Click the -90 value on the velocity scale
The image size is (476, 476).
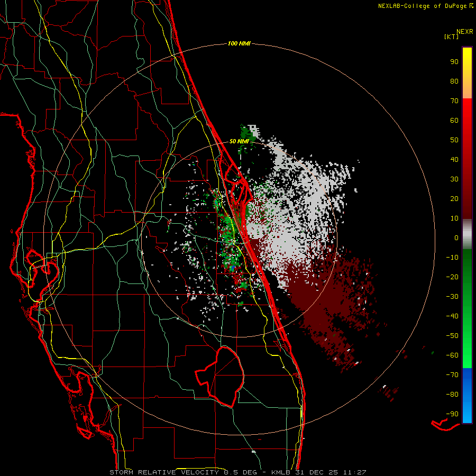click(x=452, y=414)
